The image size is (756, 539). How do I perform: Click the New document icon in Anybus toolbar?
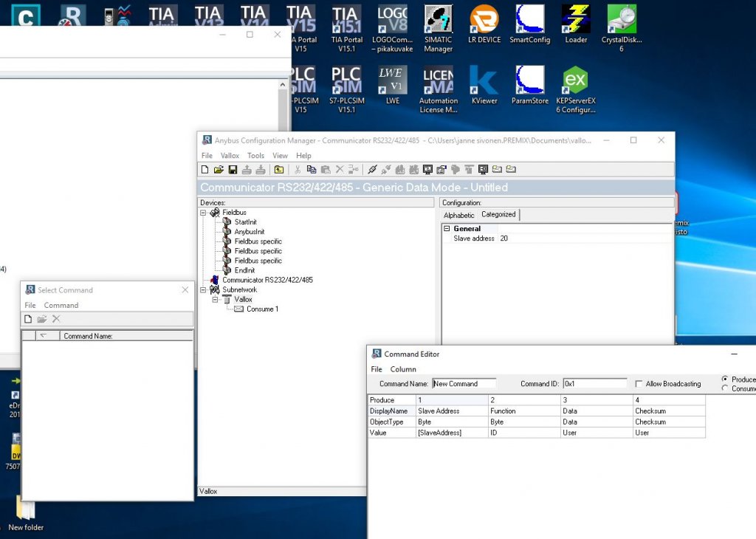[206, 170]
